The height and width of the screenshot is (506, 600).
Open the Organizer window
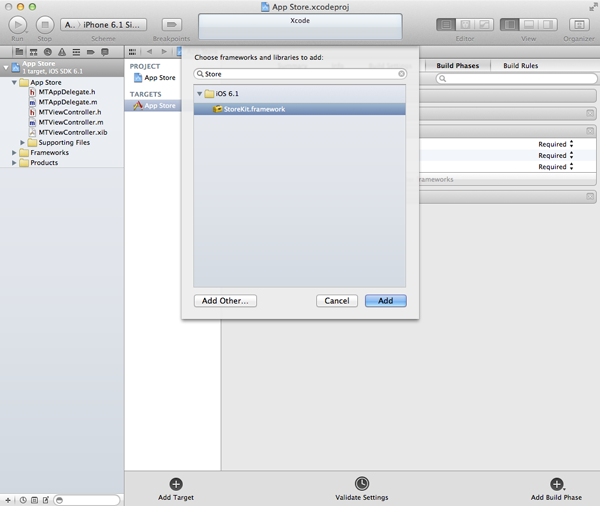click(x=579, y=25)
